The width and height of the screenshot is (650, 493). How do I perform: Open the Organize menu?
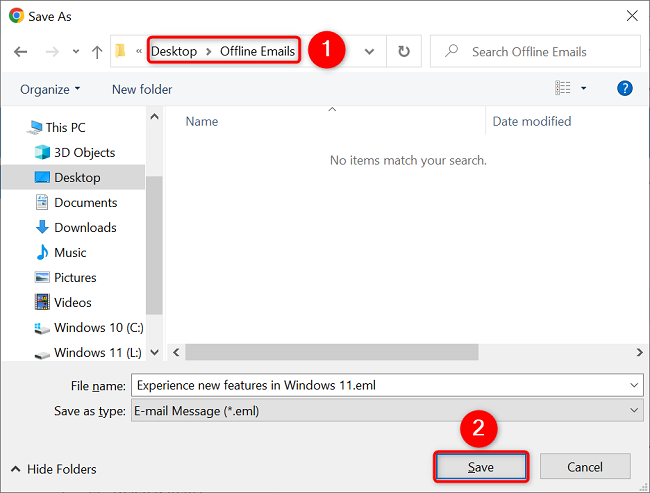pyautogui.click(x=50, y=89)
